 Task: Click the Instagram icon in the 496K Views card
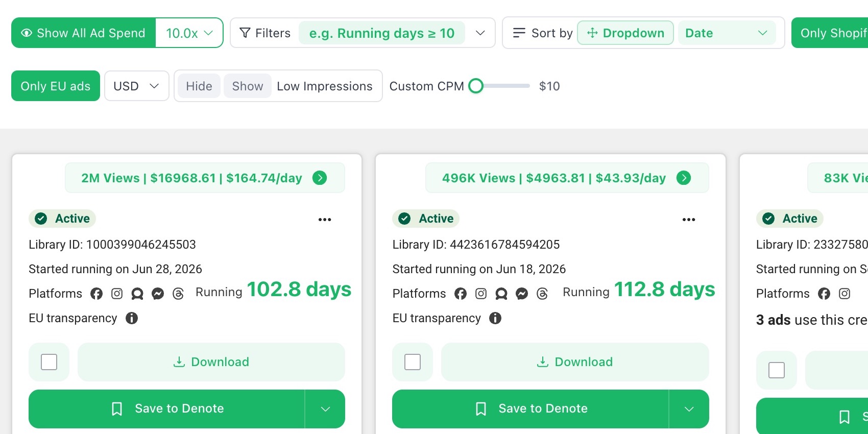click(x=481, y=294)
